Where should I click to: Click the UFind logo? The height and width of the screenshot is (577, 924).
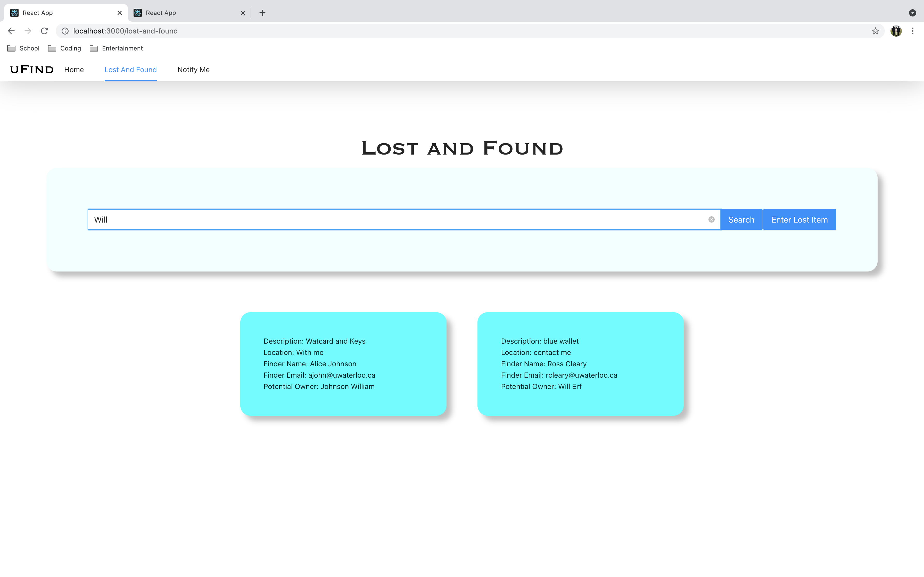[x=32, y=70]
